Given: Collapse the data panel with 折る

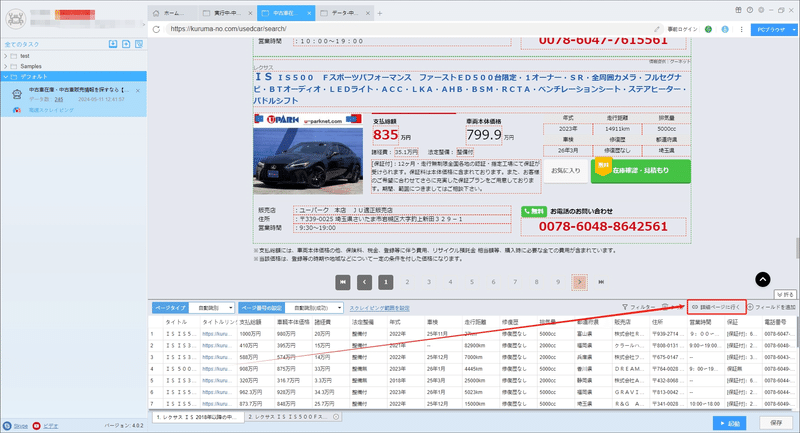Looking at the screenshot, I should coord(786,294).
